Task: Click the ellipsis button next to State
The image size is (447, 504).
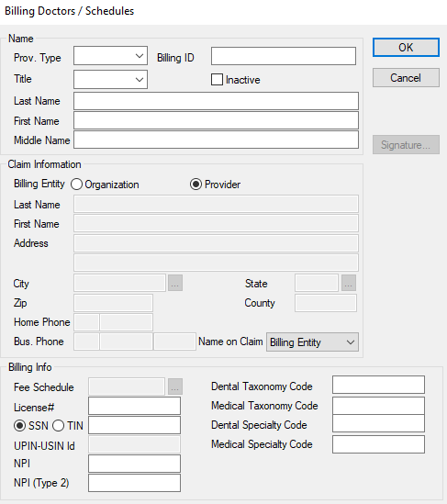Action: pyautogui.click(x=349, y=283)
